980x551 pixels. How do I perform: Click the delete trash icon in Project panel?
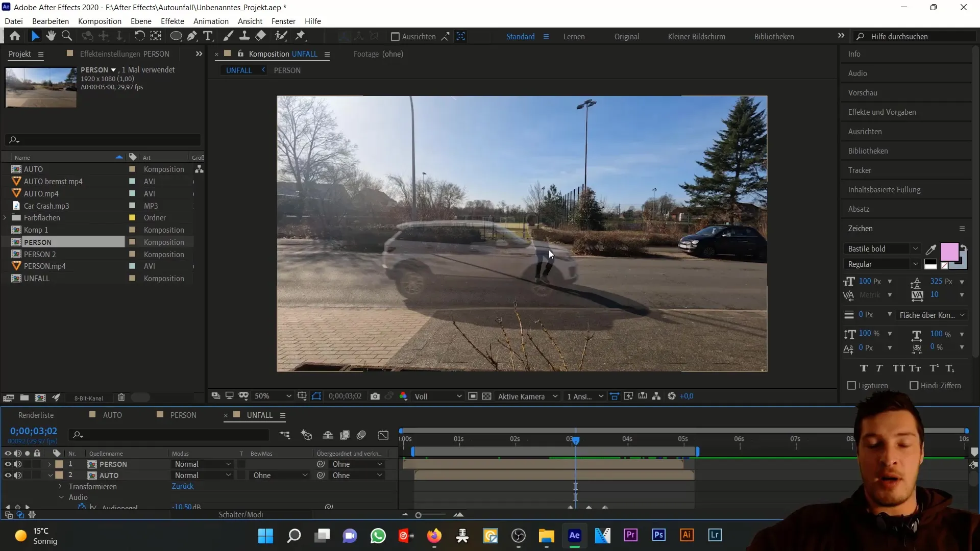click(121, 397)
